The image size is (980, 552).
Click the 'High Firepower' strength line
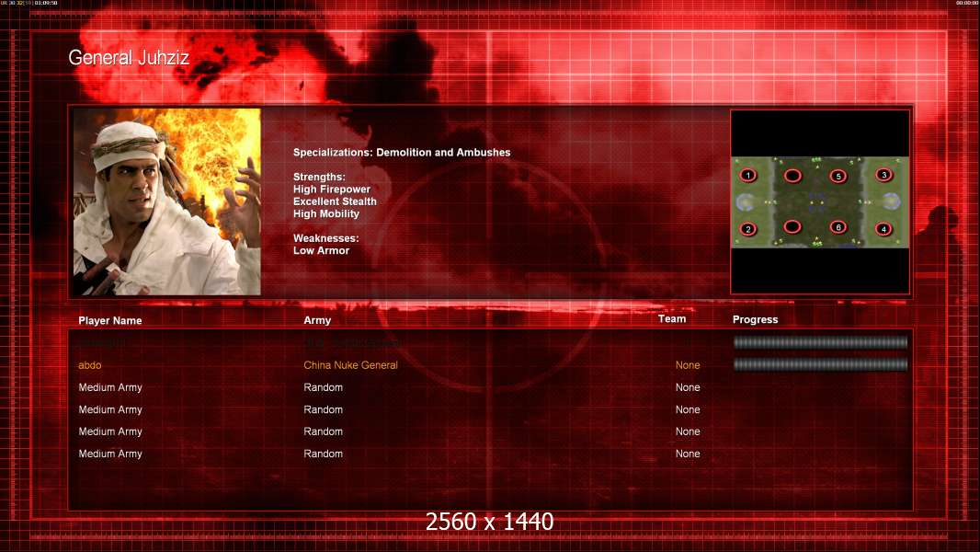point(332,189)
